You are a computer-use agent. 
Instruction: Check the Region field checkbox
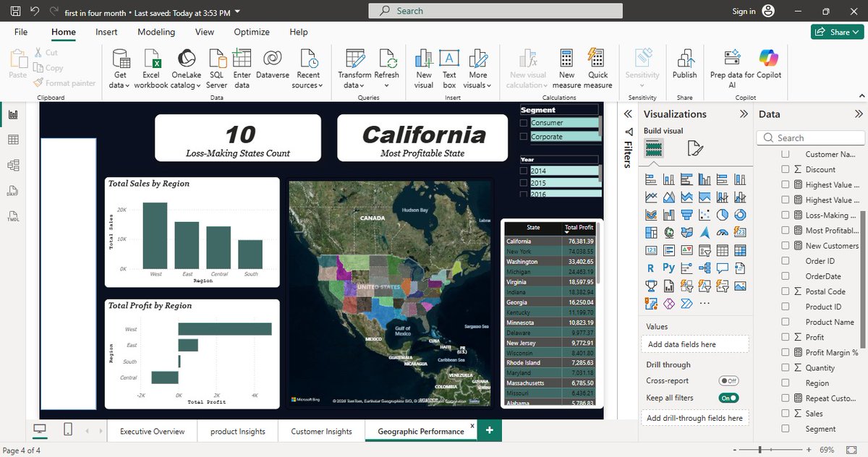tap(786, 383)
